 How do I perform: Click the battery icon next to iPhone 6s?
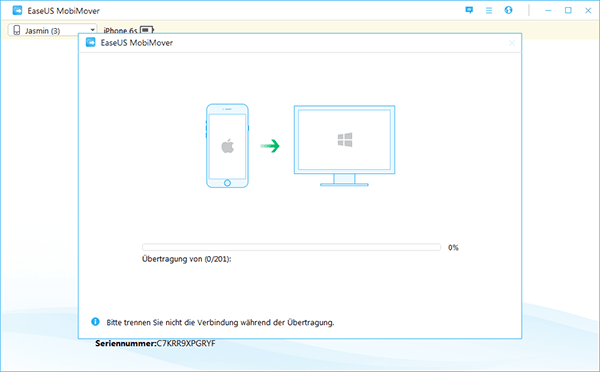pos(147,30)
